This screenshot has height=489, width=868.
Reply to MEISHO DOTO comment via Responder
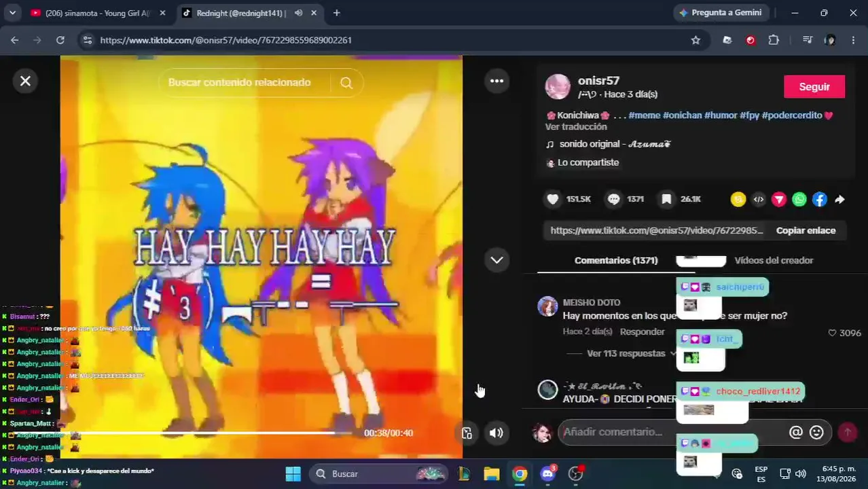pyautogui.click(x=642, y=331)
